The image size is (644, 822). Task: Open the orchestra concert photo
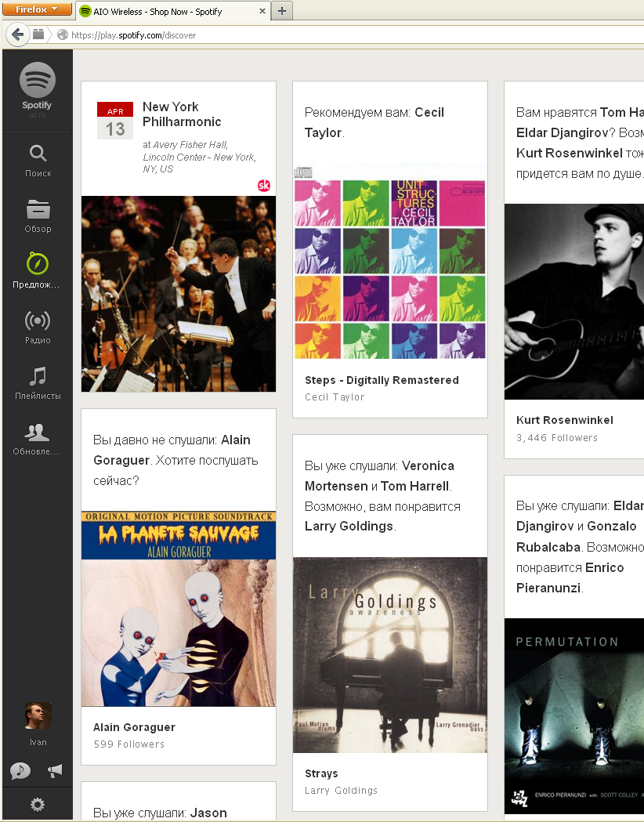[179, 294]
